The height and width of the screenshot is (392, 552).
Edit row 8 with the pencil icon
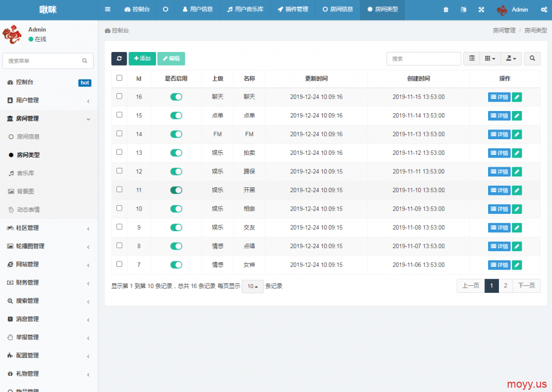[517, 246]
